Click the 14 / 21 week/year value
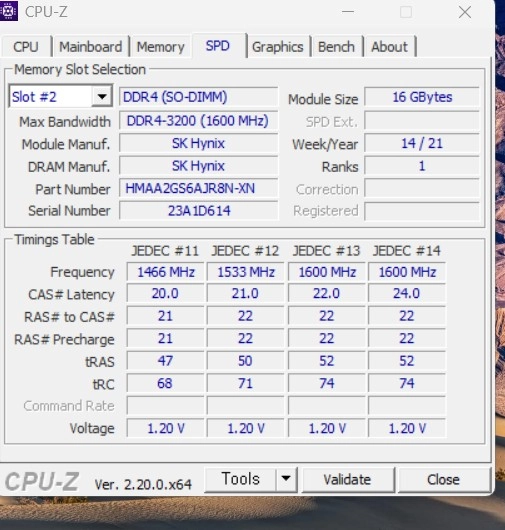Screen dimensions: 505x530 tap(422, 143)
